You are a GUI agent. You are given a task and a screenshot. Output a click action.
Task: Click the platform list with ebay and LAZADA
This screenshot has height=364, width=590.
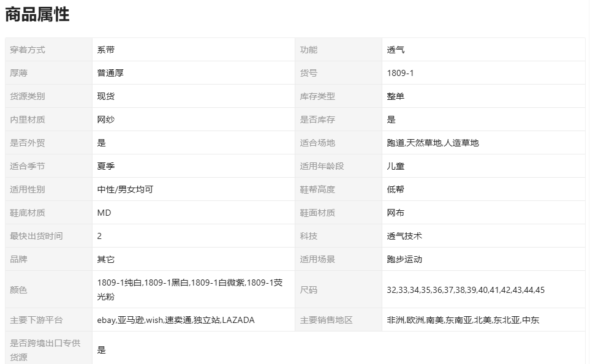point(176,320)
